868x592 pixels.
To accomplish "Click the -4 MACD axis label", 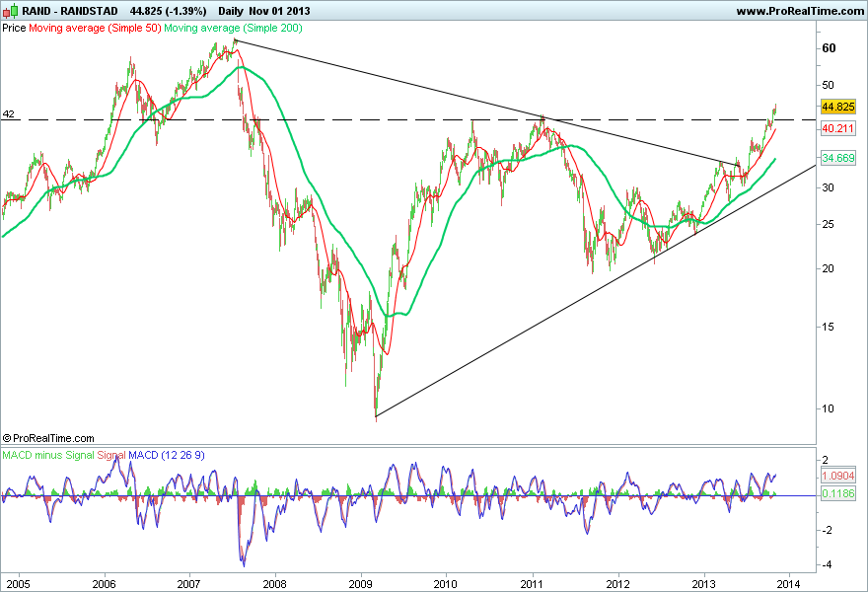I will point(826,564).
